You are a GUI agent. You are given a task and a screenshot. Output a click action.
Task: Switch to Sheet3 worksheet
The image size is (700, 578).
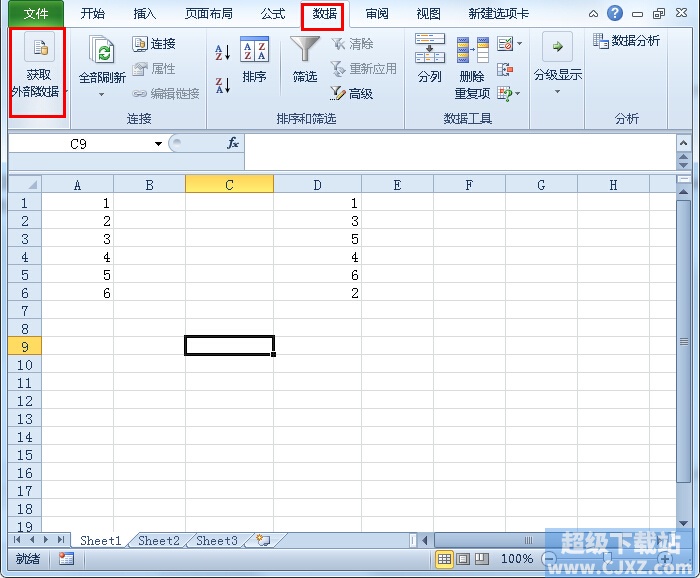point(217,541)
